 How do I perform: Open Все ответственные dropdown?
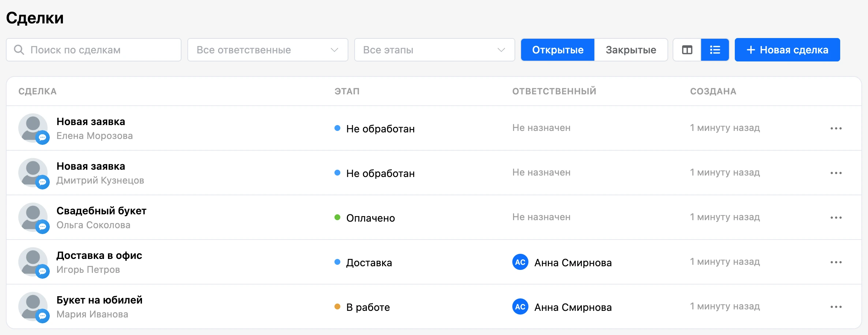(x=268, y=50)
